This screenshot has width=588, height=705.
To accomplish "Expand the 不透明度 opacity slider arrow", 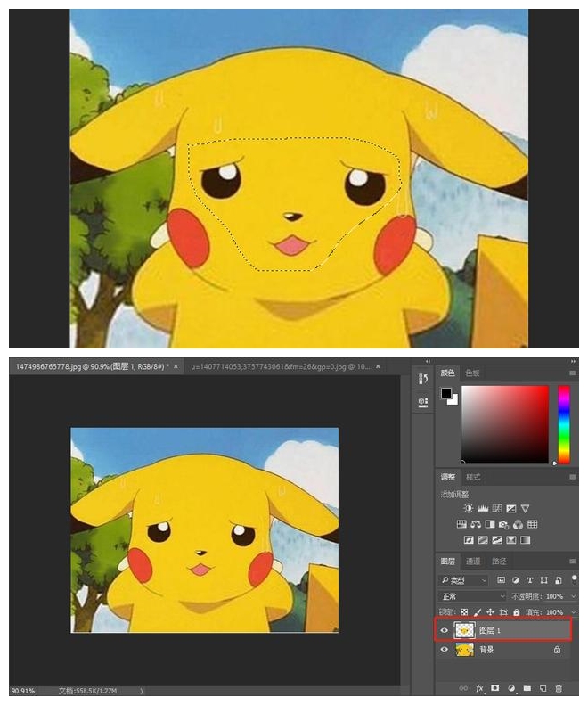I will click(573, 596).
